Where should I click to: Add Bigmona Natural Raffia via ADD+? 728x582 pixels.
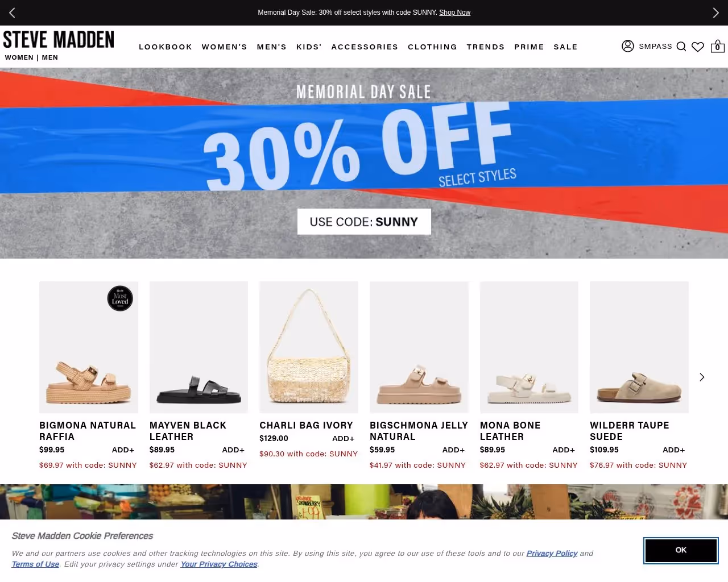[x=123, y=450]
